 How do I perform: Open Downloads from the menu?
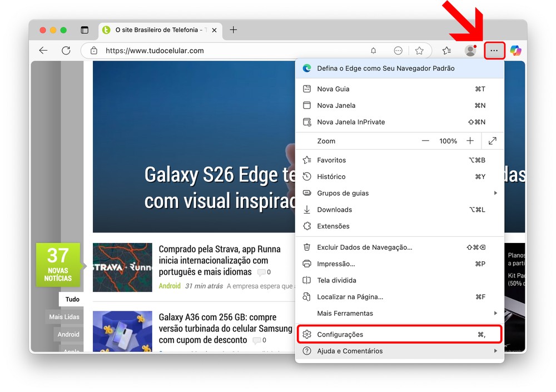pyautogui.click(x=400, y=210)
